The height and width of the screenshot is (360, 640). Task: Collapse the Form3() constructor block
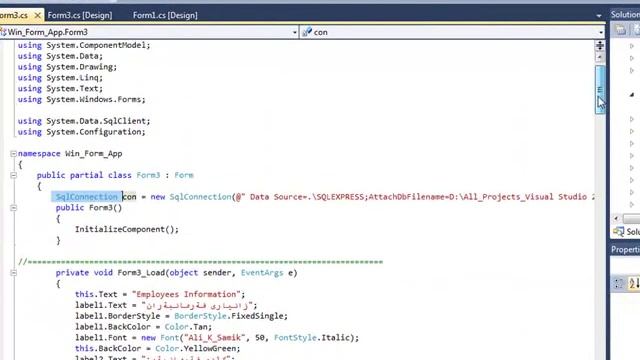click(x=13, y=208)
